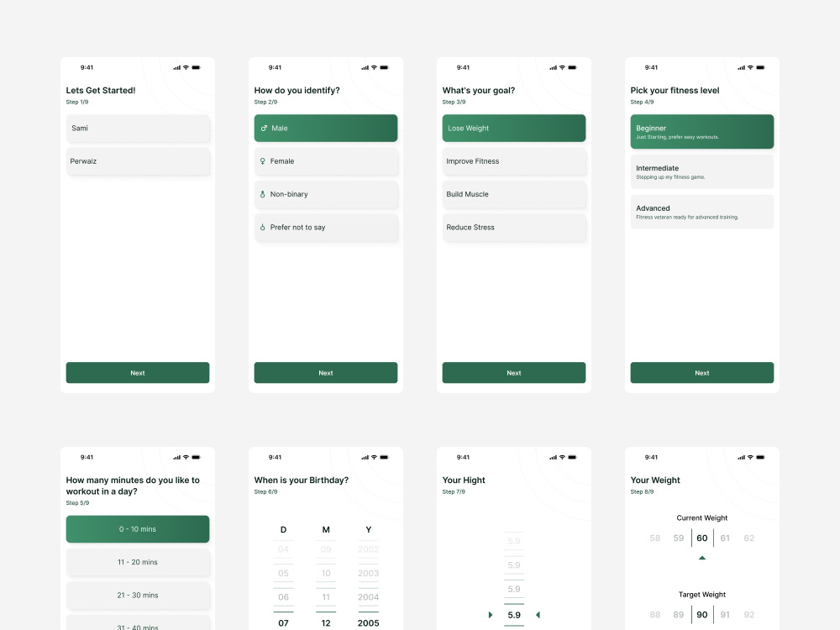840x630 pixels.
Task: Select 89 on Target Weight scale
Action: coord(678,615)
